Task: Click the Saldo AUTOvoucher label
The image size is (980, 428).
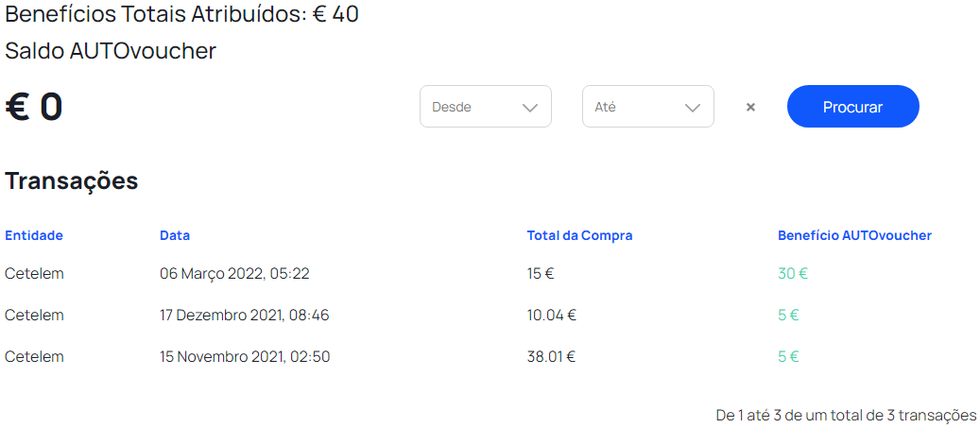Action: tap(111, 51)
